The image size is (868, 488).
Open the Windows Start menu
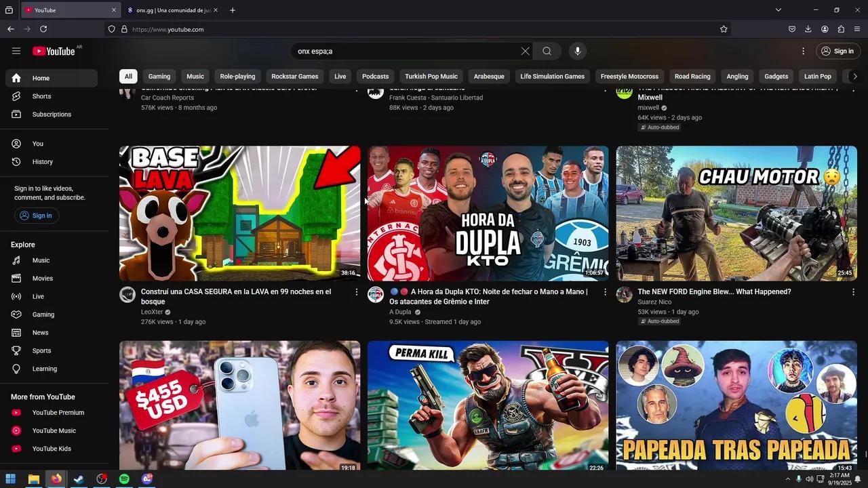pyautogui.click(x=11, y=479)
